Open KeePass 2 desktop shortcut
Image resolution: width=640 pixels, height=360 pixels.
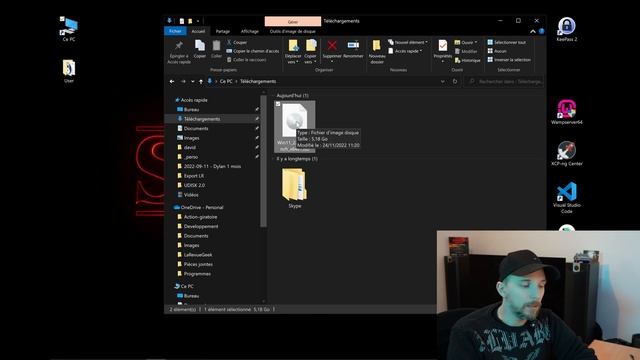click(x=567, y=29)
